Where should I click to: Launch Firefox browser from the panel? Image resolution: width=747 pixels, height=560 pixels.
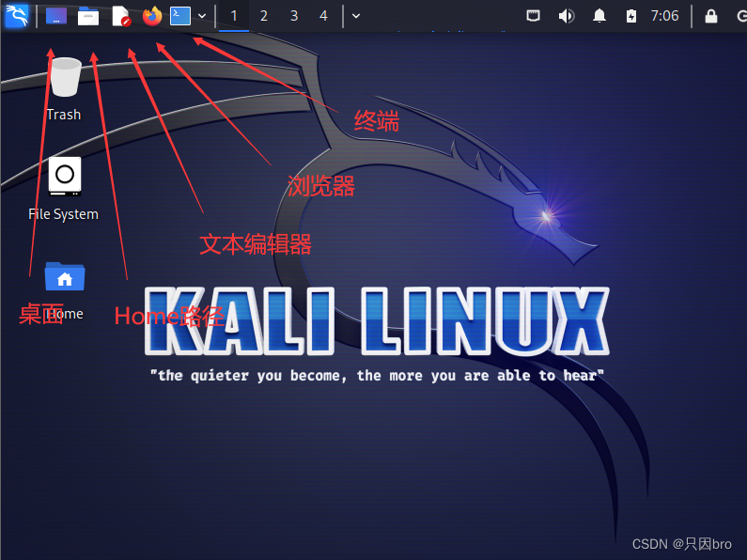(x=152, y=16)
